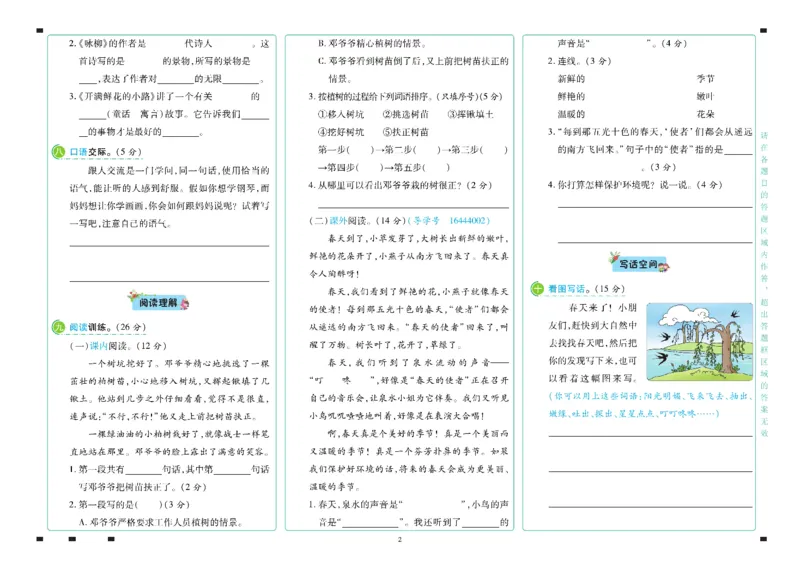Image resolution: width=800 pixels, height=569 pixels.
Task: Select the matching word 嫩叶
Action: click(x=706, y=96)
